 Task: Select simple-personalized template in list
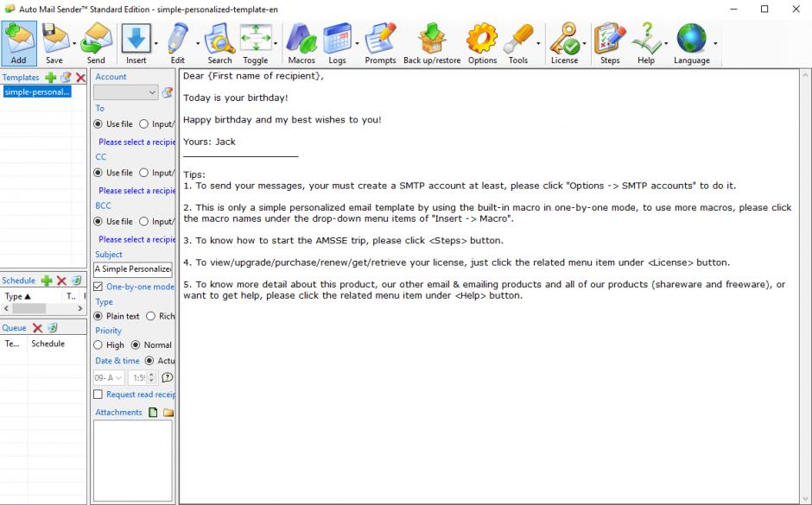[36, 92]
